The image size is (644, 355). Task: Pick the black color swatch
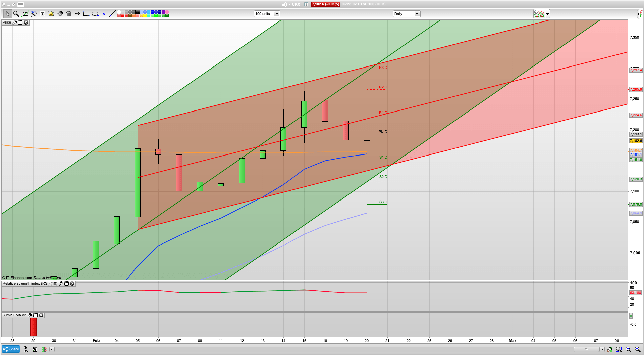coord(138,12)
